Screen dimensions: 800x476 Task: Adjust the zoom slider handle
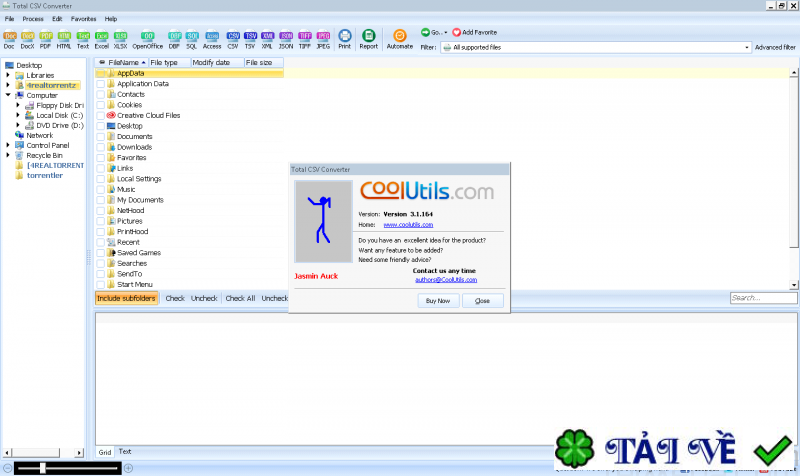coord(43,468)
